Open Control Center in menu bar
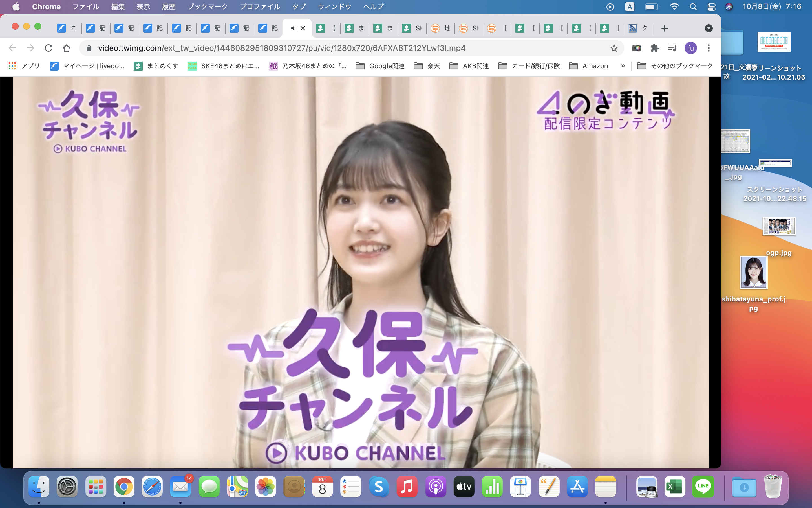 click(711, 7)
